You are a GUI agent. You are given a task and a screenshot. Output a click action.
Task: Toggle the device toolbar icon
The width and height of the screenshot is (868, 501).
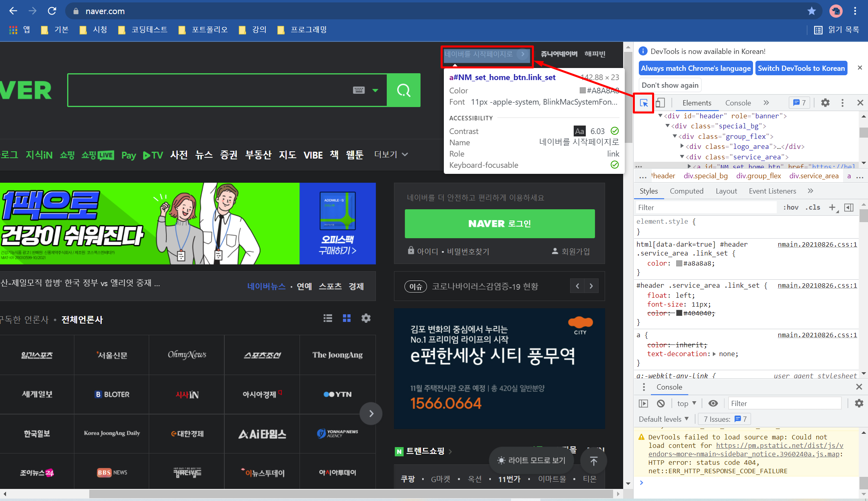[660, 103]
